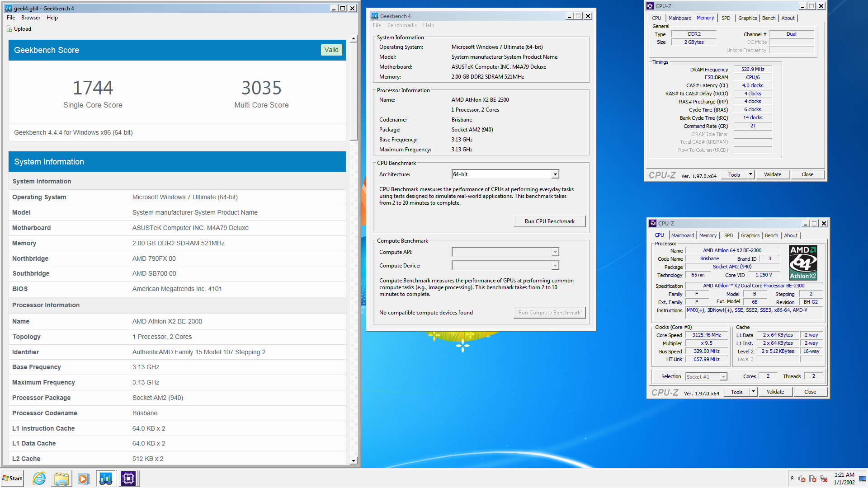Close the Geekbench 4 window via X

pyautogui.click(x=588, y=16)
